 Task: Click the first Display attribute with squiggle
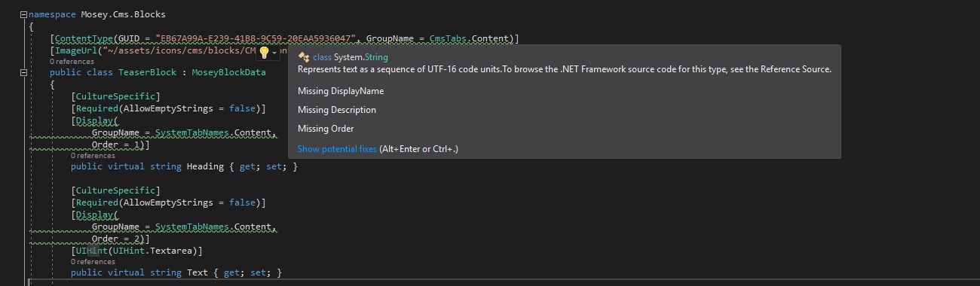94,120
